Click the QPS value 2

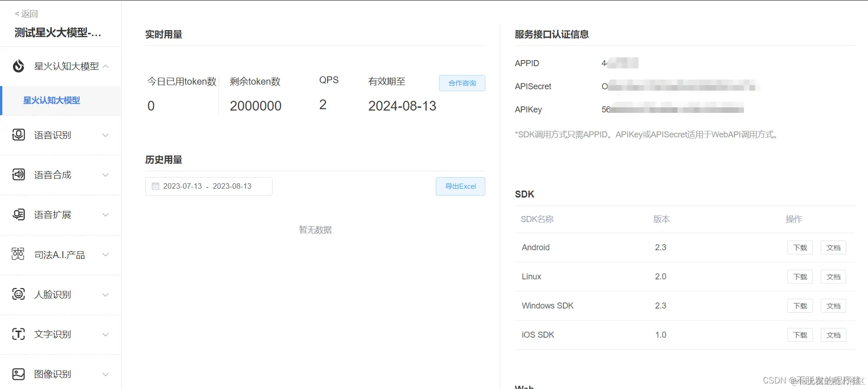(x=323, y=105)
